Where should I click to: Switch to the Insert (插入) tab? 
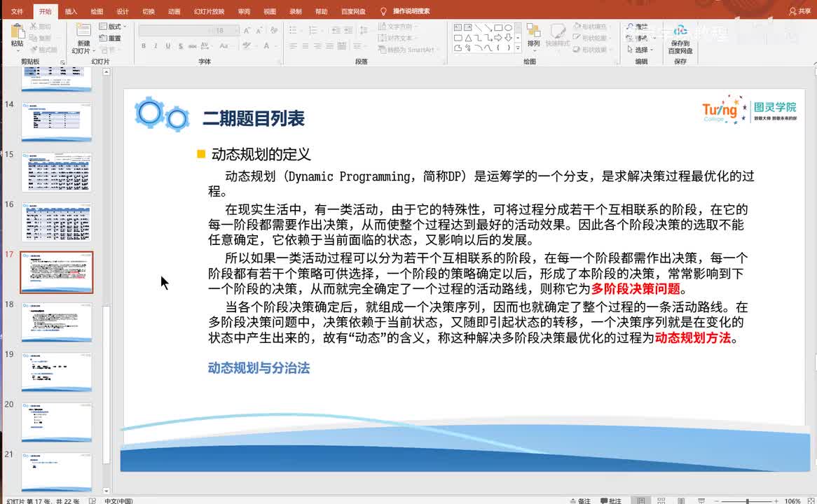71,11
